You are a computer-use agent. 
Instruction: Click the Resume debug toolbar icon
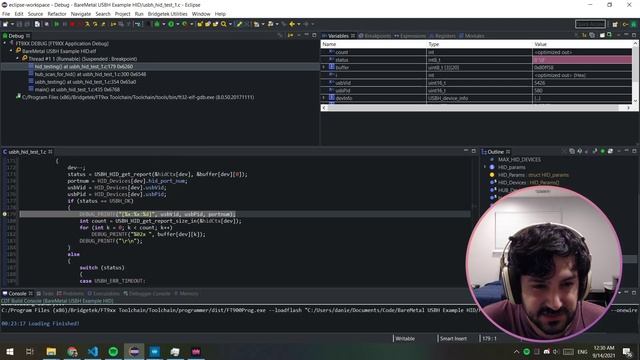point(57,24)
